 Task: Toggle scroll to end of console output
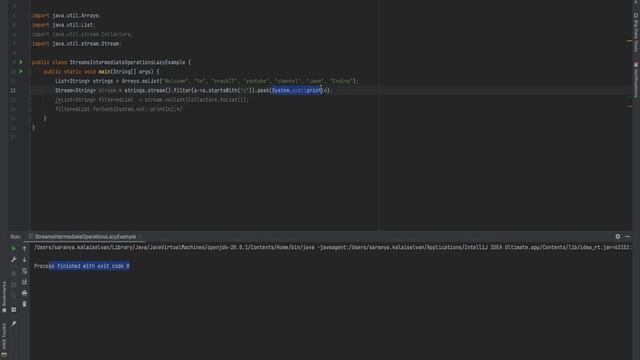[x=24, y=282]
